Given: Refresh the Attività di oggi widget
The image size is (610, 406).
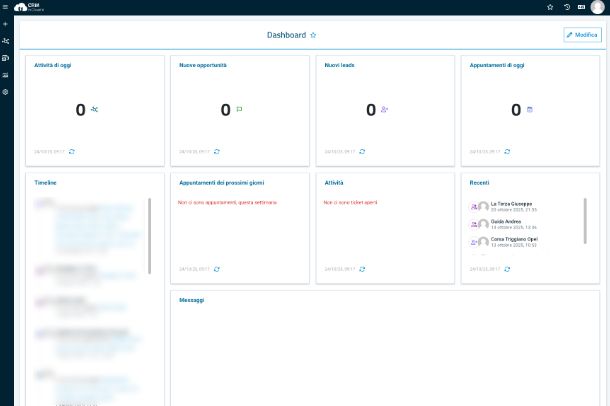Looking at the screenshot, I should pos(72,152).
